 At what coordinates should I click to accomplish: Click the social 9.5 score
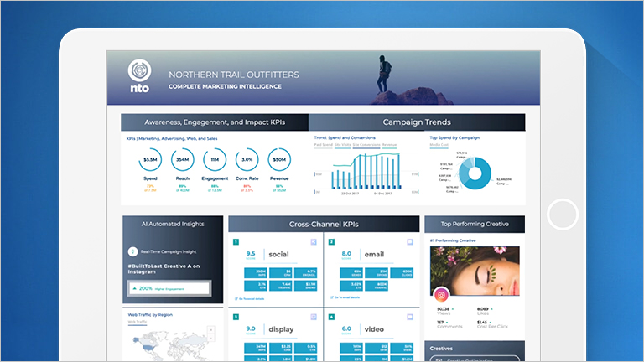[x=251, y=255]
